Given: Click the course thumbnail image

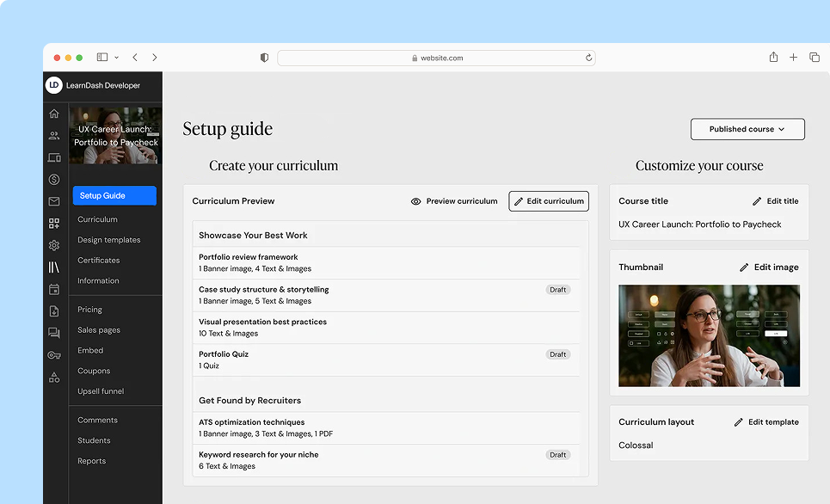Looking at the screenshot, I should coord(709,336).
